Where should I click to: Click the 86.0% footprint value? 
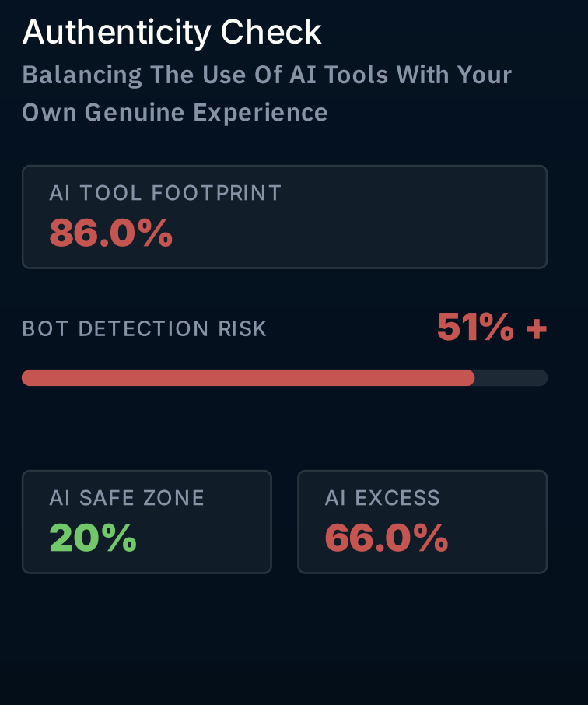pyautogui.click(x=111, y=233)
